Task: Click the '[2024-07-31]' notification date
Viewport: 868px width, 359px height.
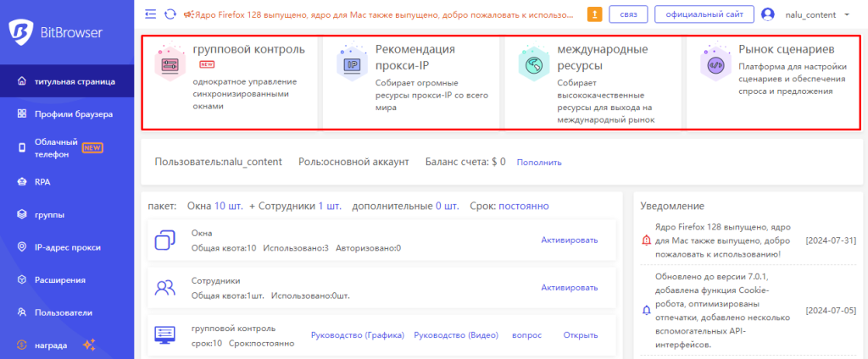Action: (x=831, y=240)
